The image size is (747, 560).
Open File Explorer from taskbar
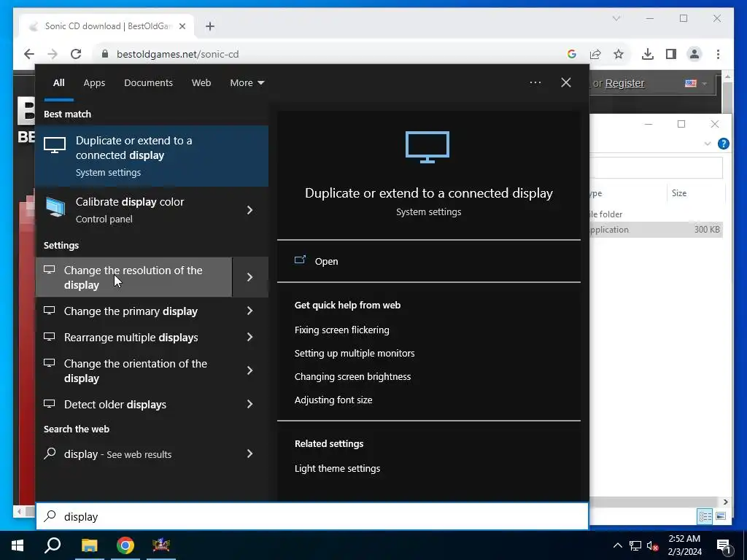click(x=89, y=545)
